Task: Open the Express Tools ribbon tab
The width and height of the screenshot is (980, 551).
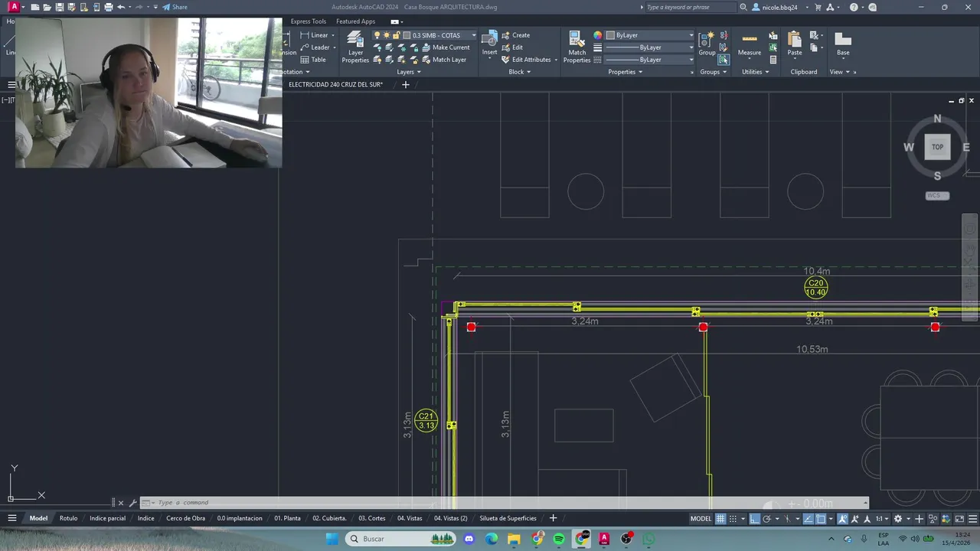Action: tap(308, 21)
